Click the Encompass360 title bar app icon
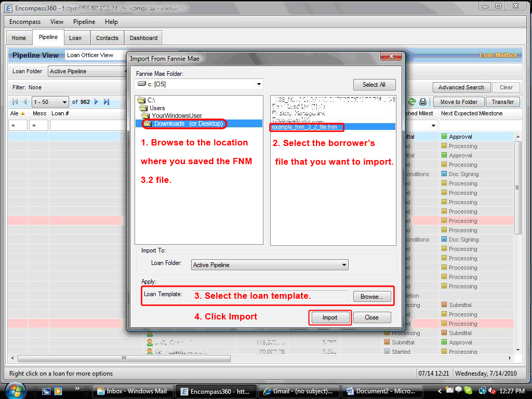This screenshot has width=532, height=399. [x=8, y=8]
